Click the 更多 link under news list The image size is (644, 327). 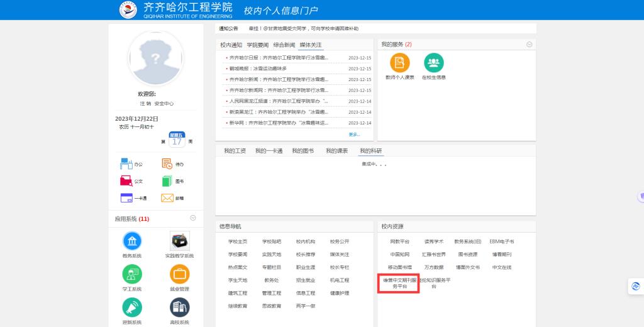354,134
